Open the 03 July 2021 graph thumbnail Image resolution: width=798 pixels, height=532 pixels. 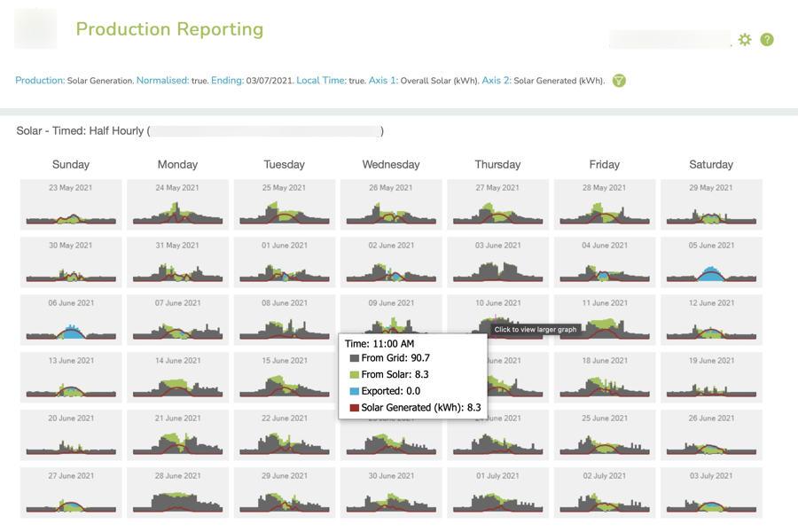711,493
